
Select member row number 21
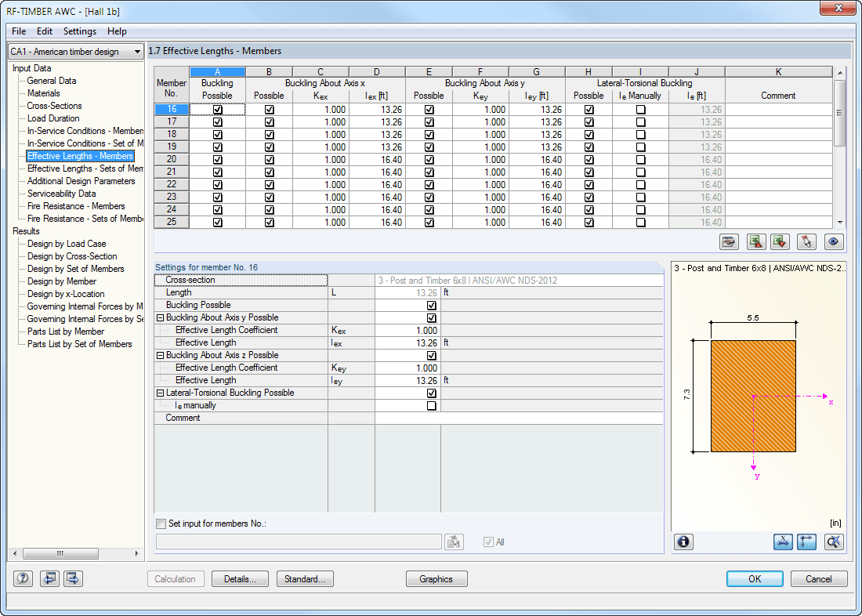[x=172, y=172]
